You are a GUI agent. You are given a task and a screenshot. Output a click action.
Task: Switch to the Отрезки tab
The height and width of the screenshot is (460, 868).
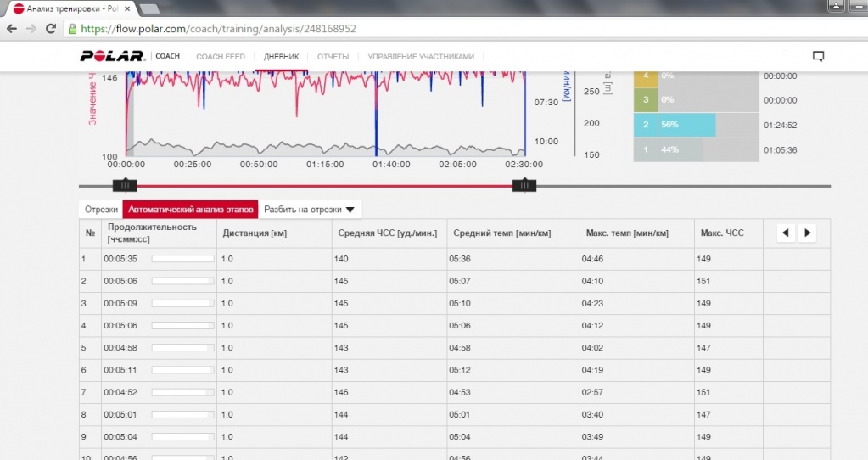pos(101,210)
